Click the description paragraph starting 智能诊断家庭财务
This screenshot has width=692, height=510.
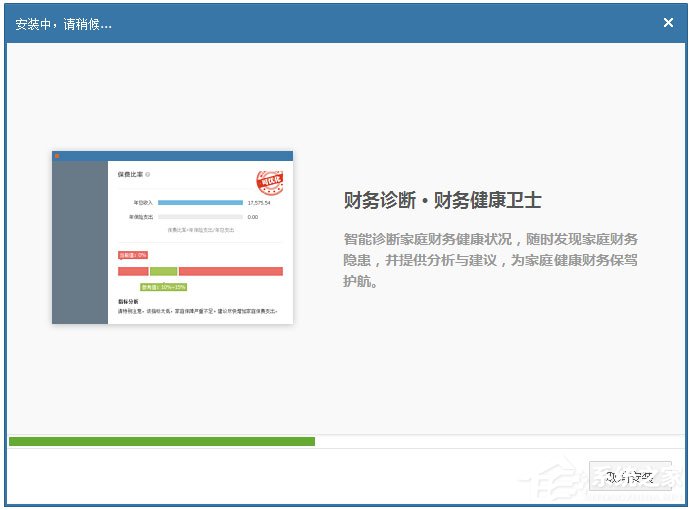point(490,260)
